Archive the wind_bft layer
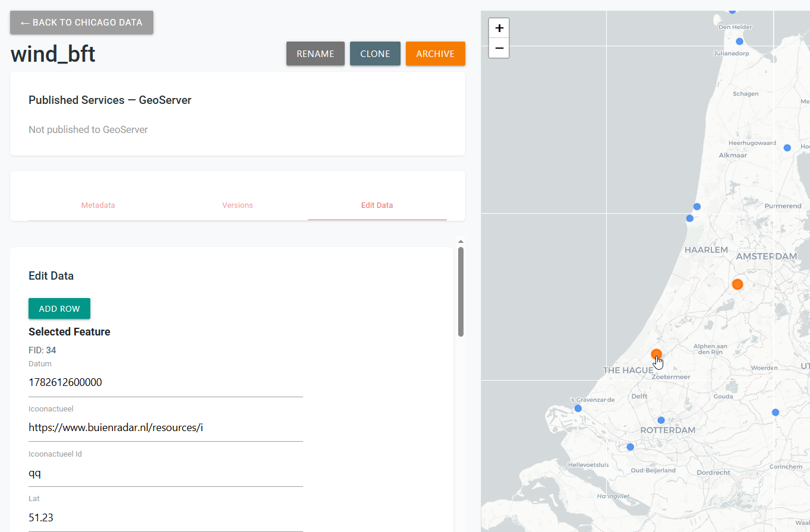Viewport: 810px width, 532px height. tap(436, 53)
